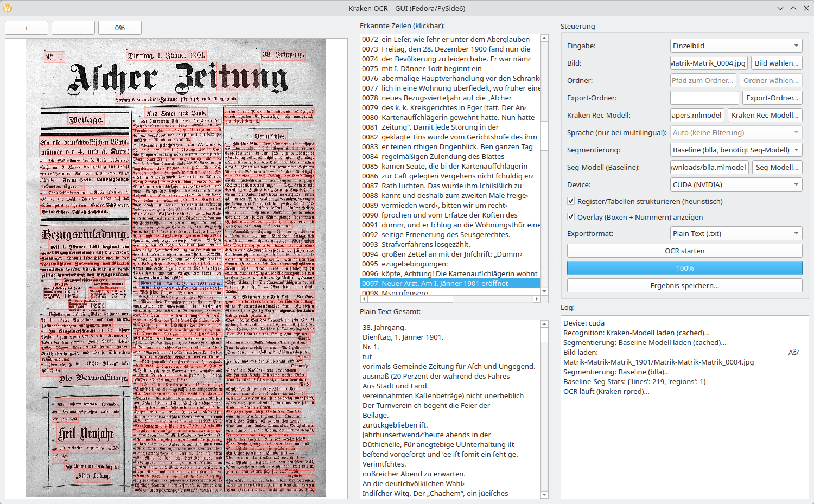Zoom in with the plus button
This screenshot has height=504, width=814.
coord(27,28)
